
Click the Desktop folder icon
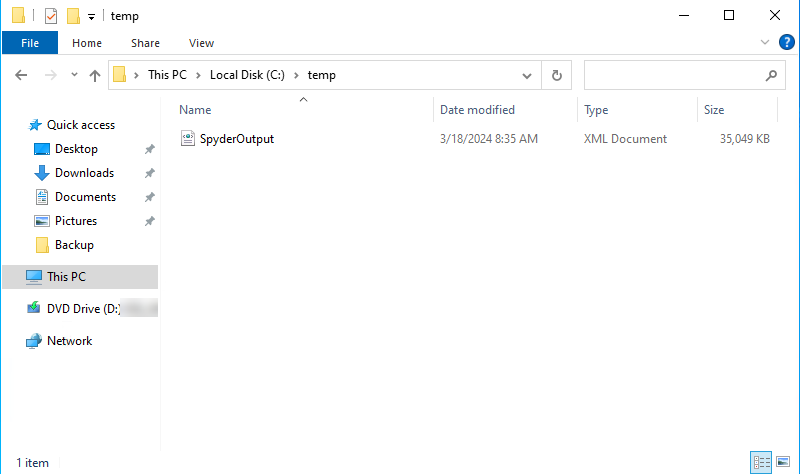coord(42,149)
